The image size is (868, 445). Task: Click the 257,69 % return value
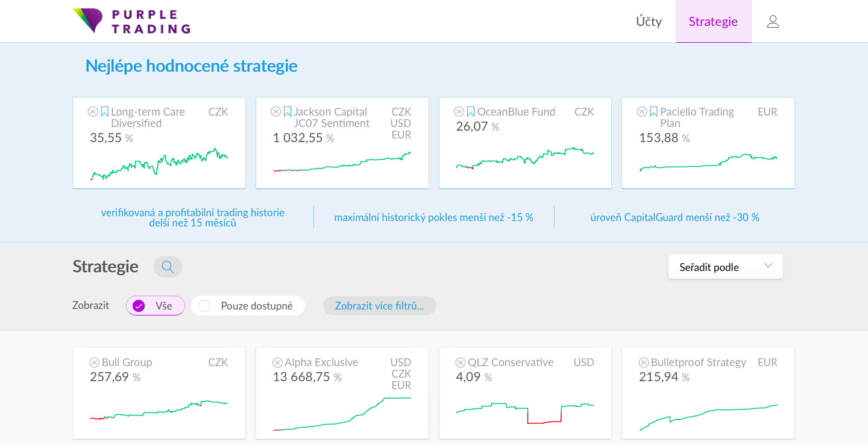click(x=115, y=377)
